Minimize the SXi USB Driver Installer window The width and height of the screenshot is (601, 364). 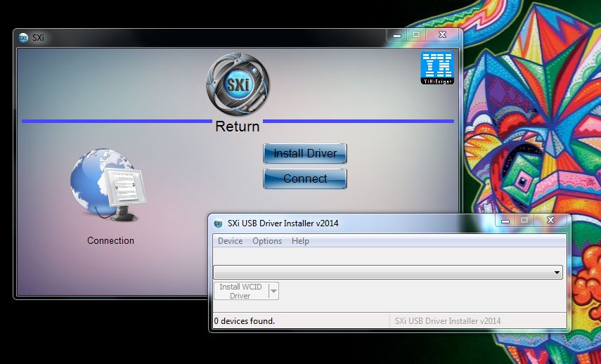(505, 221)
